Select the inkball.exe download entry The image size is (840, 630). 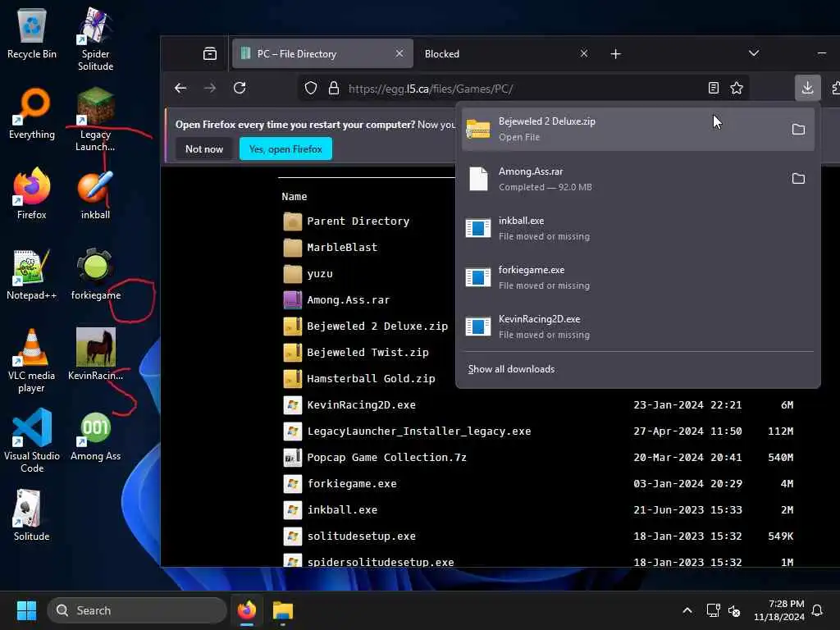(x=638, y=228)
